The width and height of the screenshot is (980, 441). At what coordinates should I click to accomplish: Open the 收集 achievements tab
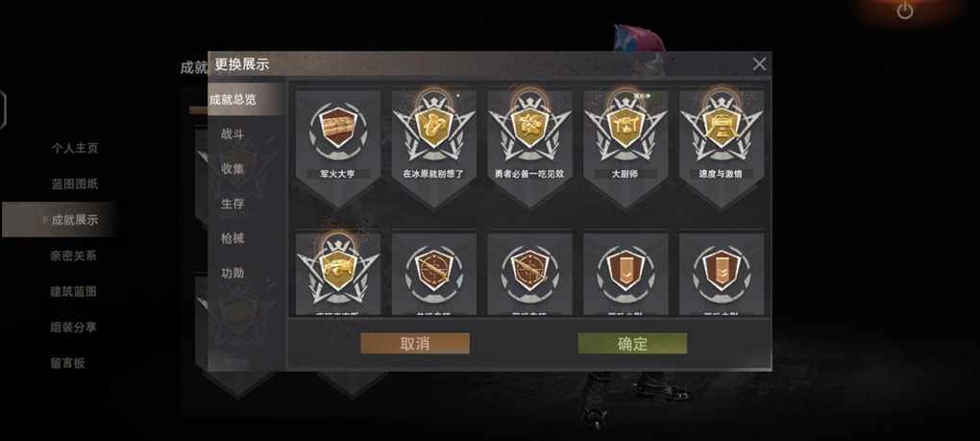point(233,169)
